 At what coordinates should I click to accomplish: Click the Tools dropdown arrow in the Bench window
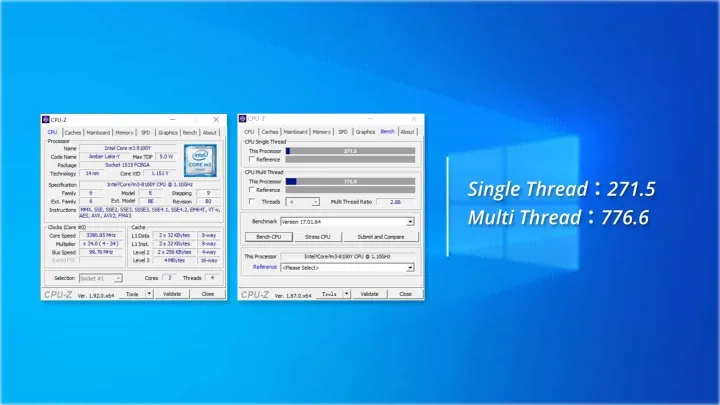pos(349,294)
